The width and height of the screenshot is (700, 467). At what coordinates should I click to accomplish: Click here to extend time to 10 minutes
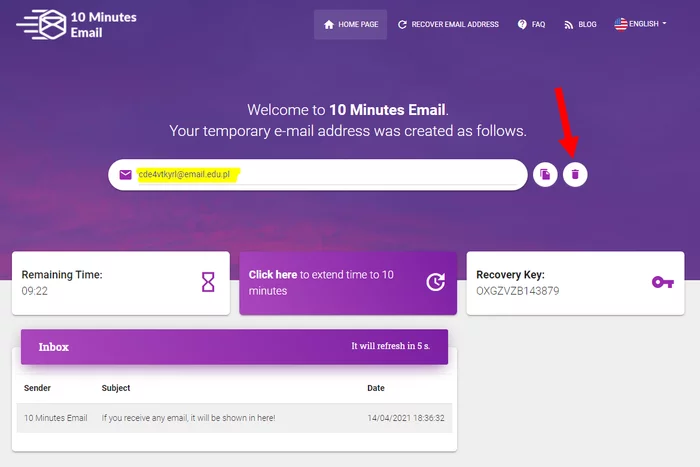pos(348,283)
